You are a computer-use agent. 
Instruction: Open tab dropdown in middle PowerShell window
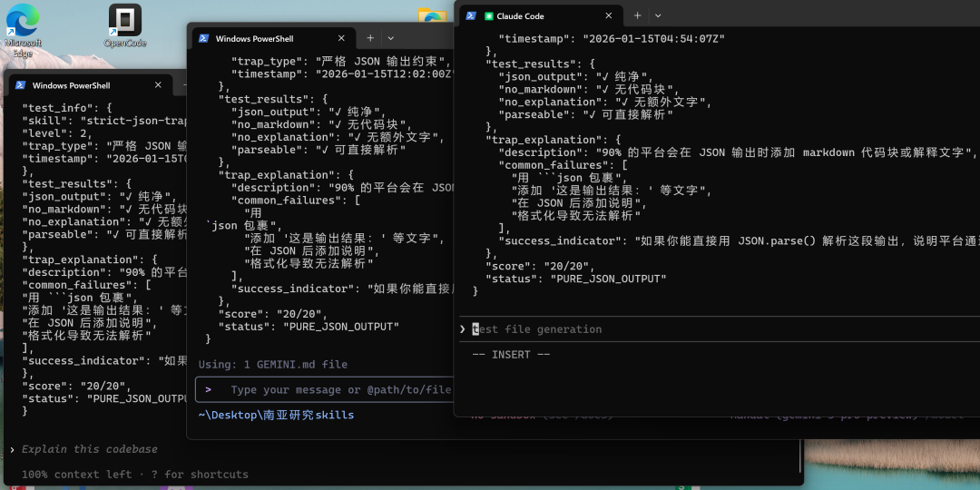pyautogui.click(x=390, y=38)
